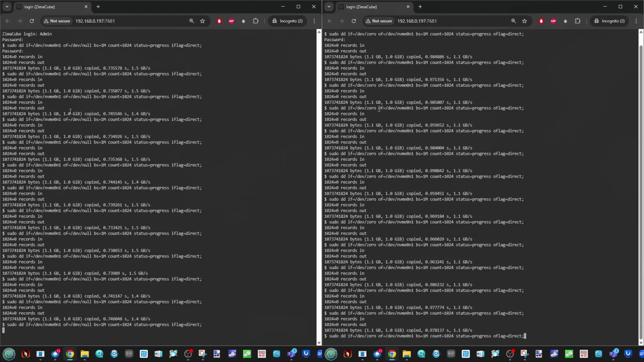Click the 'ZimaCube login: Admin' line
Image resolution: width=644 pixels, height=362 pixels.
[x=27, y=34]
